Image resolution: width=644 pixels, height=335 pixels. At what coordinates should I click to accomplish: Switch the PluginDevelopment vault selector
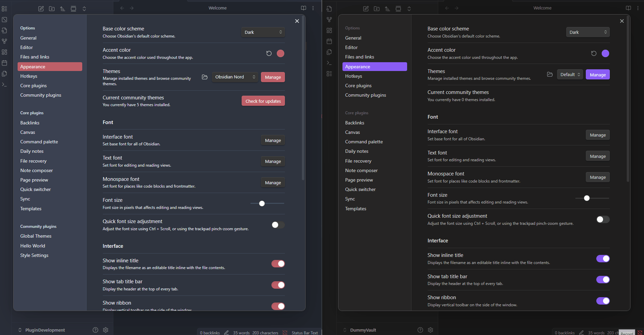[41, 330]
